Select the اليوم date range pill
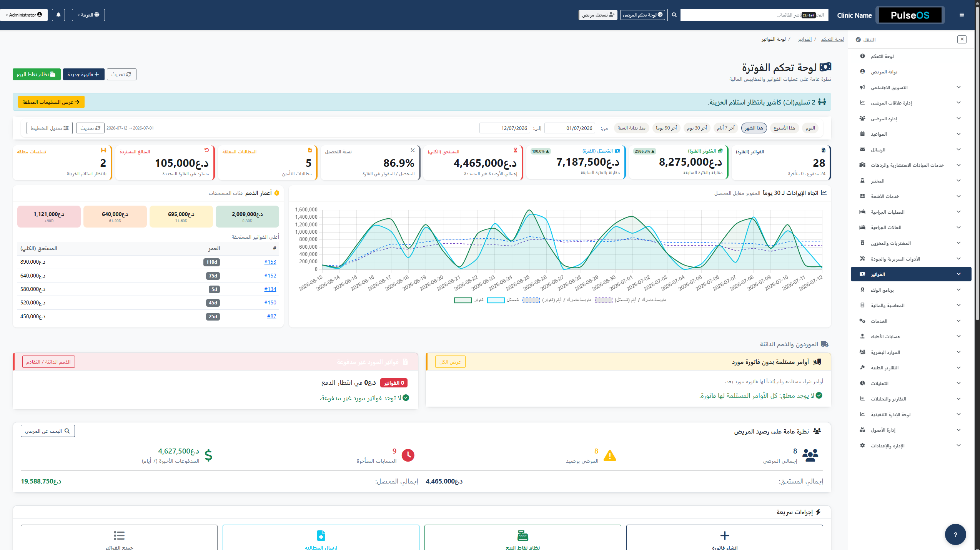This screenshot has height=550, width=980. (x=810, y=128)
